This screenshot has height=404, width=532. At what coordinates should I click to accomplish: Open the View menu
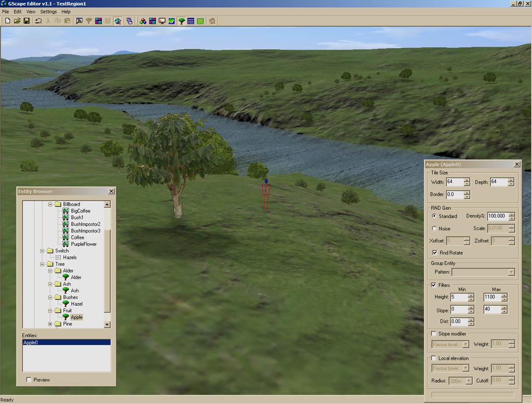31,11
